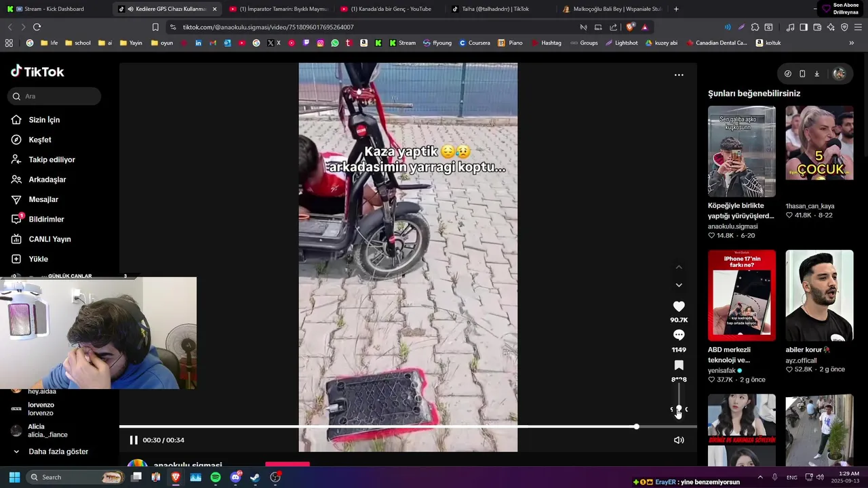Open browser extensions puzzle icon
Viewport: 868px width, 488px height.
coord(755,27)
